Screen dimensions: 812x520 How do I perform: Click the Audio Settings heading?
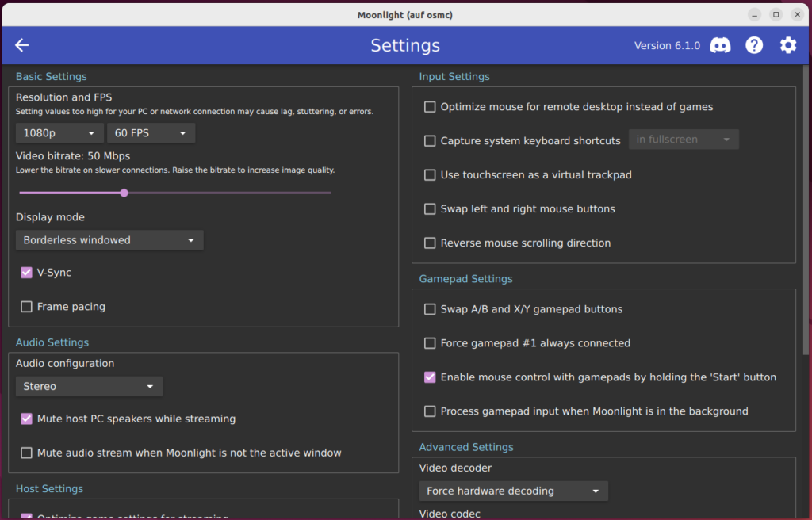52,342
